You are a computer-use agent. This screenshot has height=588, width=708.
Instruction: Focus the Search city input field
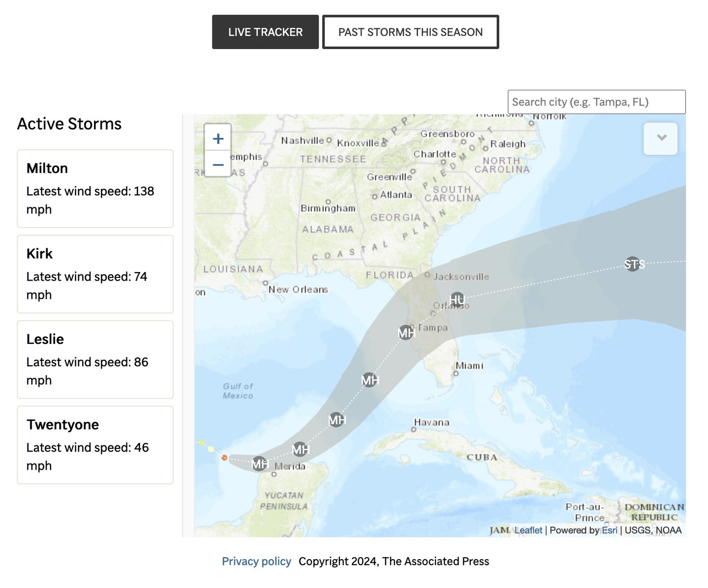coord(596,102)
